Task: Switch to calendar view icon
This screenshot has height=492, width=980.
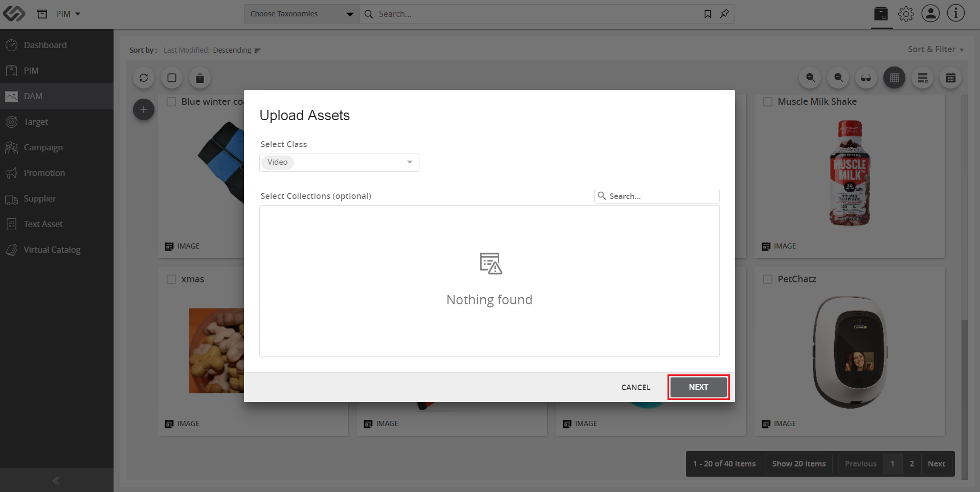Action: click(x=951, y=78)
